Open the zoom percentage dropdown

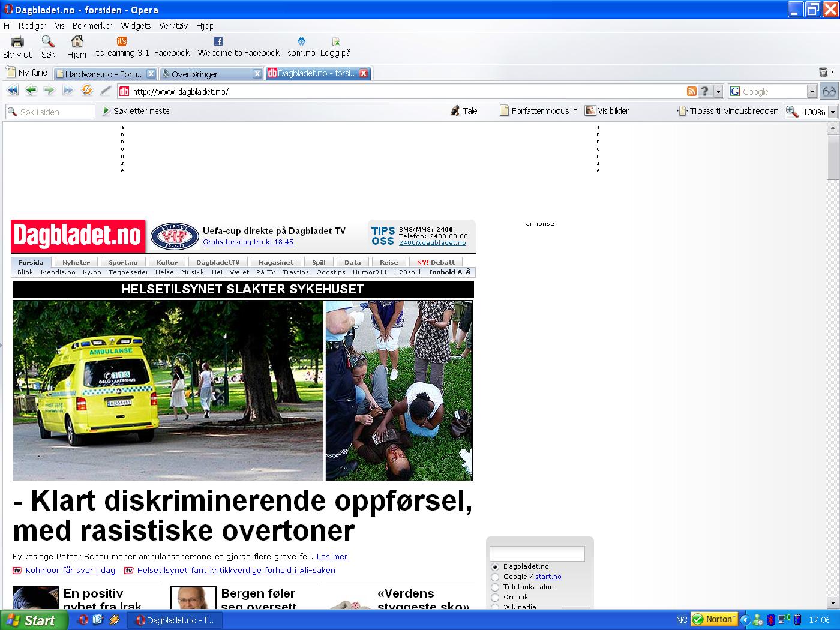tap(832, 112)
